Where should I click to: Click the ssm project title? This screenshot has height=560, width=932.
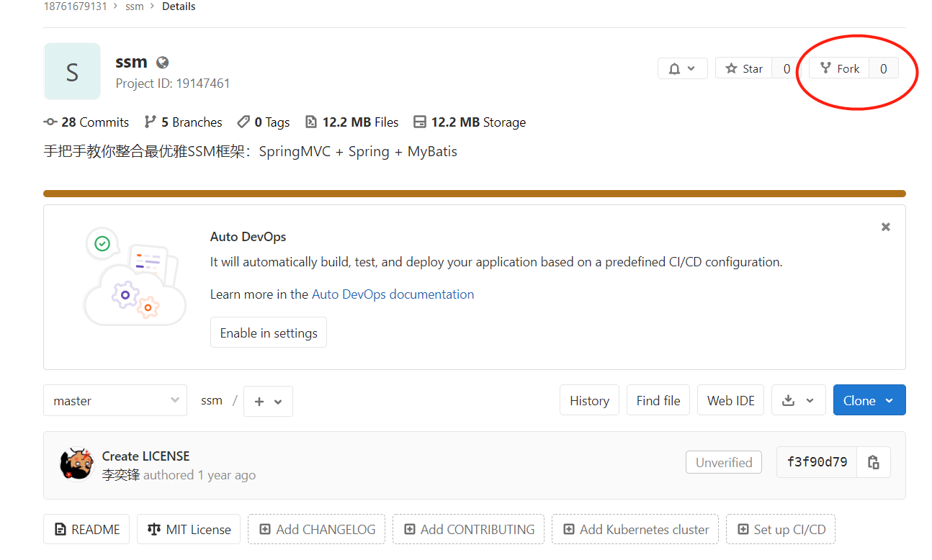pyautogui.click(x=131, y=62)
